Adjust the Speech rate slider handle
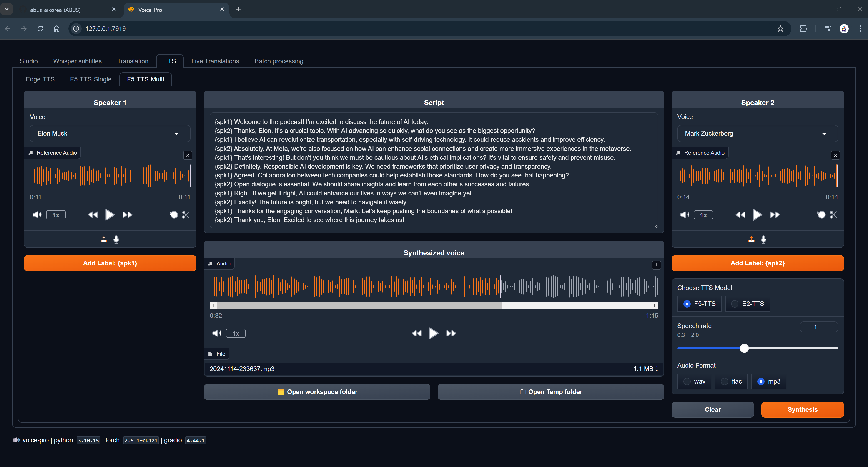This screenshot has width=868, height=467. tap(744, 348)
